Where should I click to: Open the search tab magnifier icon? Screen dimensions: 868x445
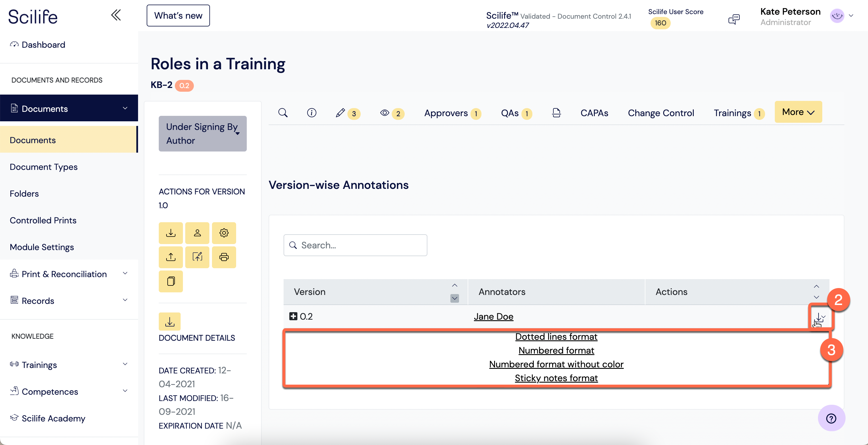click(x=283, y=113)
